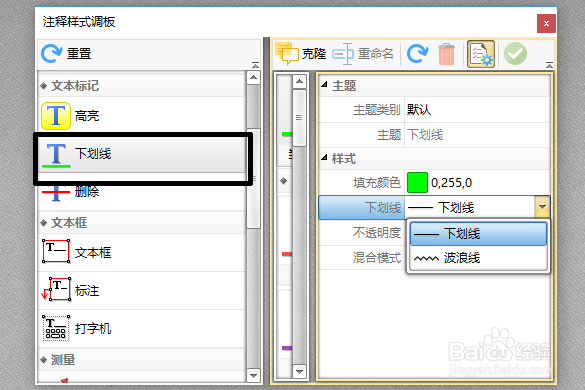
Task: Click the 重置 reset icon in left panel
Action: 51,53
